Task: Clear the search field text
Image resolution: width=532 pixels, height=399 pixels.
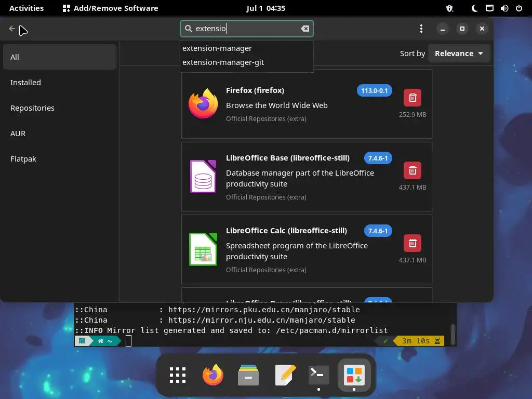Action: click(305, 29)
